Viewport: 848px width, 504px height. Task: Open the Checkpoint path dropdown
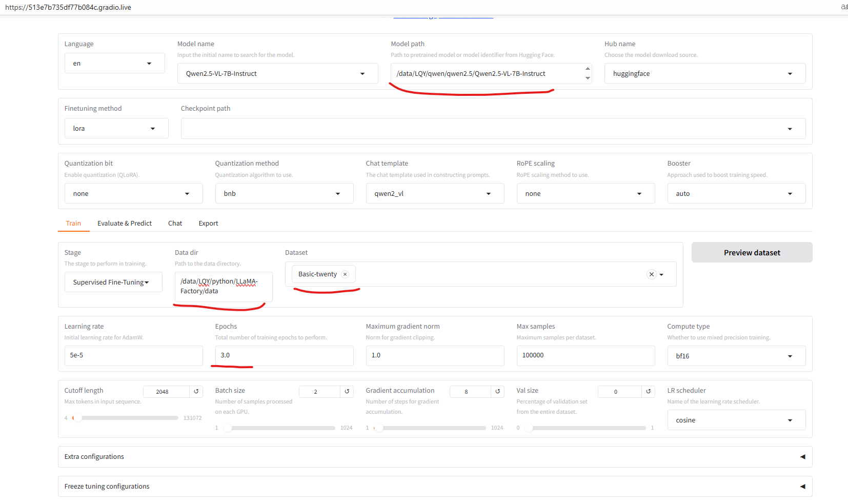click(x=493, y=128)
